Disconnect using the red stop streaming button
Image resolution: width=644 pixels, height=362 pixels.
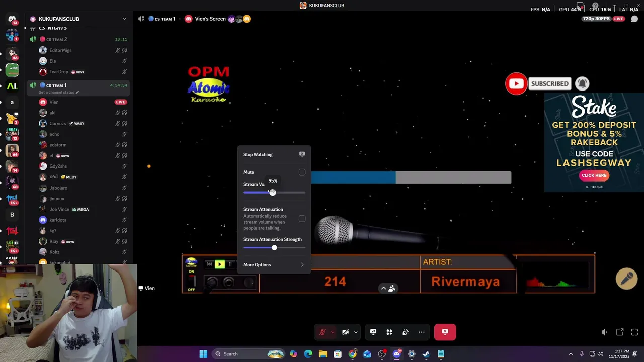pyautogui.click(x=445, y=332)
